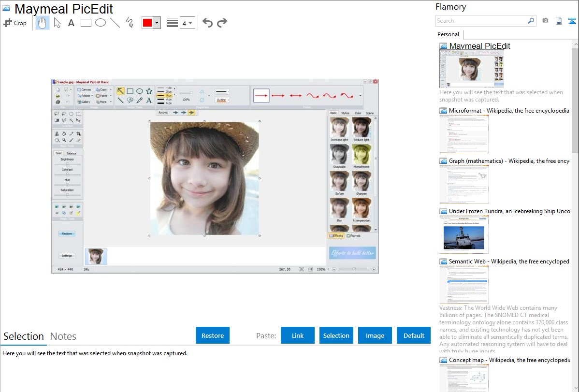Open the Under Frozen Tundra snapshot title
This screenshot has width=579, height=392.
click(x=509, y=211)
